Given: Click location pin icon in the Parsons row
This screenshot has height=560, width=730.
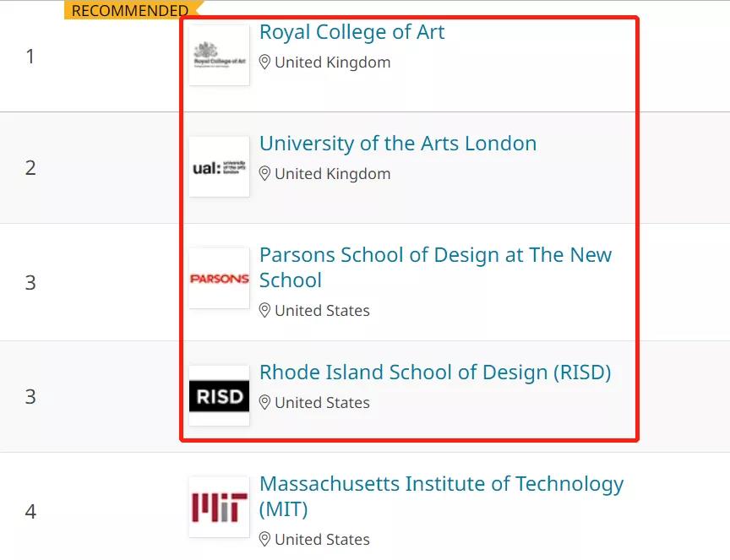Looking at the screenshot, I should tap(264, 310).
